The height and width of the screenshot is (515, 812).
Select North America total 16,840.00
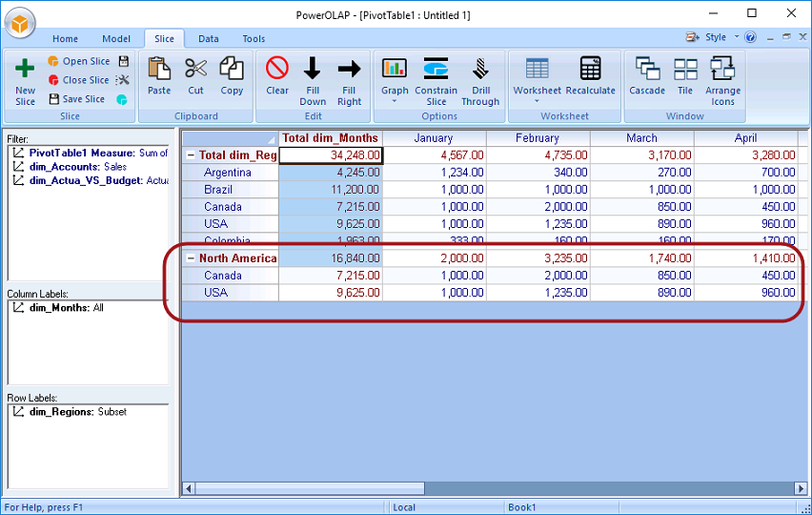pyautogui.click(x=331, y=258)
